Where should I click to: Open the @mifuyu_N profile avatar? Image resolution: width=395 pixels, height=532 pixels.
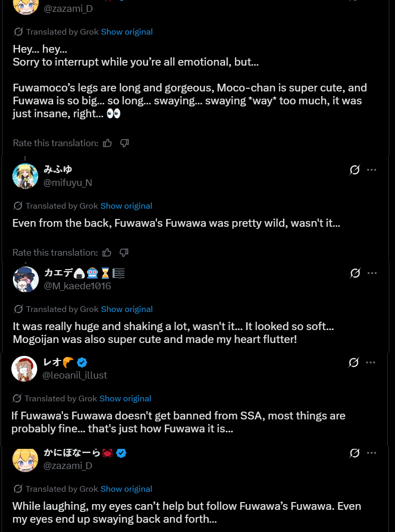pyautogui.click(x=25, y=176)
